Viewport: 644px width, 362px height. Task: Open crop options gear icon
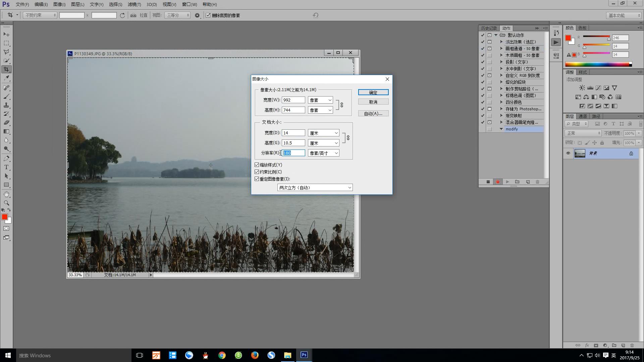[x=197, y=15]
